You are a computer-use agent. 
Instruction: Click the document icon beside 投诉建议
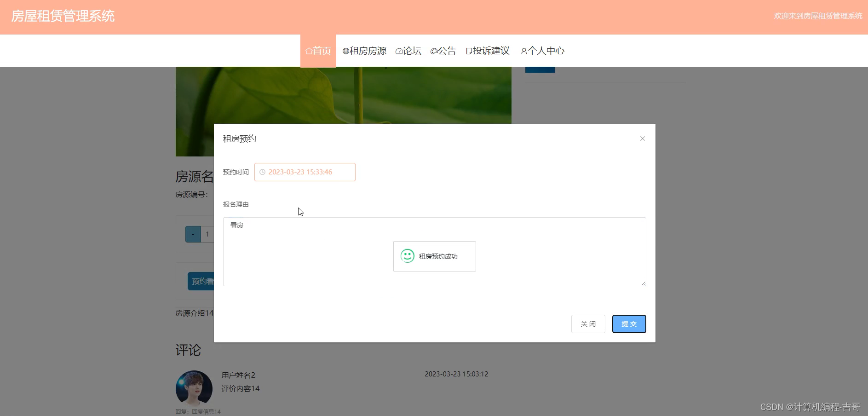click(468, 51)
